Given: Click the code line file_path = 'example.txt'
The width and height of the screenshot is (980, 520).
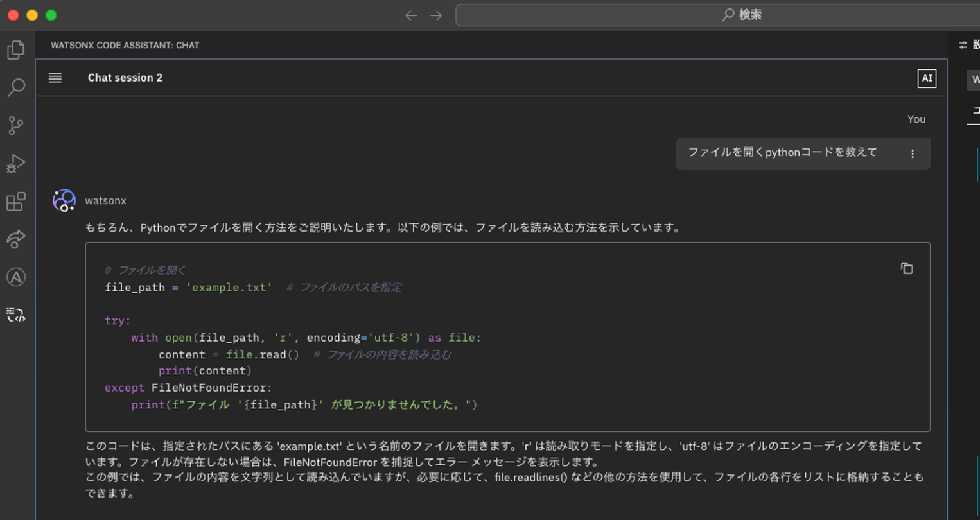Looking at the screenshot, I should [x=253, y=288].
